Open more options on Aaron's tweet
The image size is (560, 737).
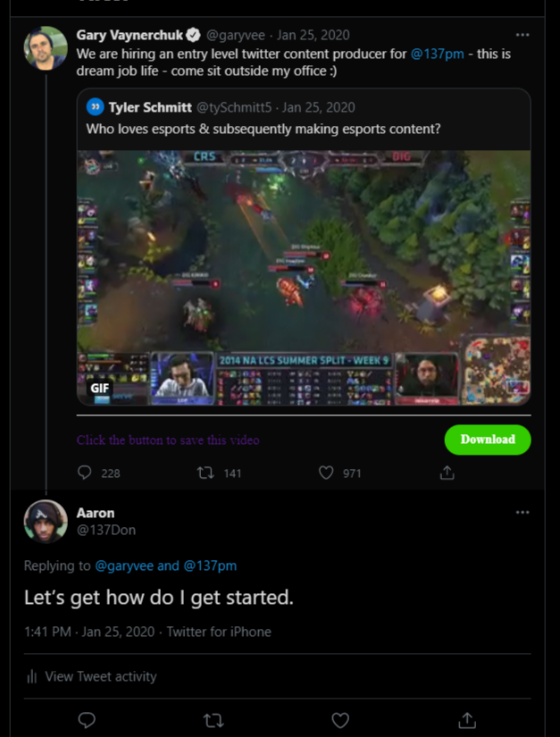pyautogui.click(x=522, y=513)
